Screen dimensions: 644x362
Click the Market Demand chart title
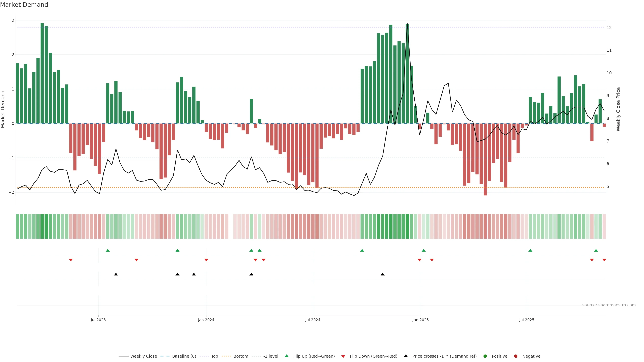24,5
